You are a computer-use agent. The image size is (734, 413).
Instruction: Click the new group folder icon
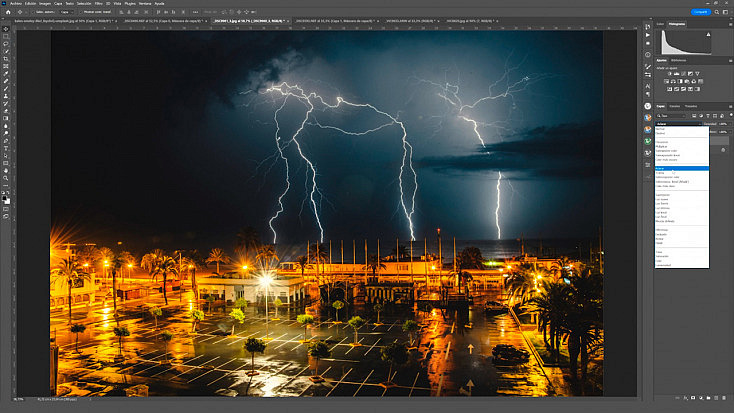(x=708, y=398)
